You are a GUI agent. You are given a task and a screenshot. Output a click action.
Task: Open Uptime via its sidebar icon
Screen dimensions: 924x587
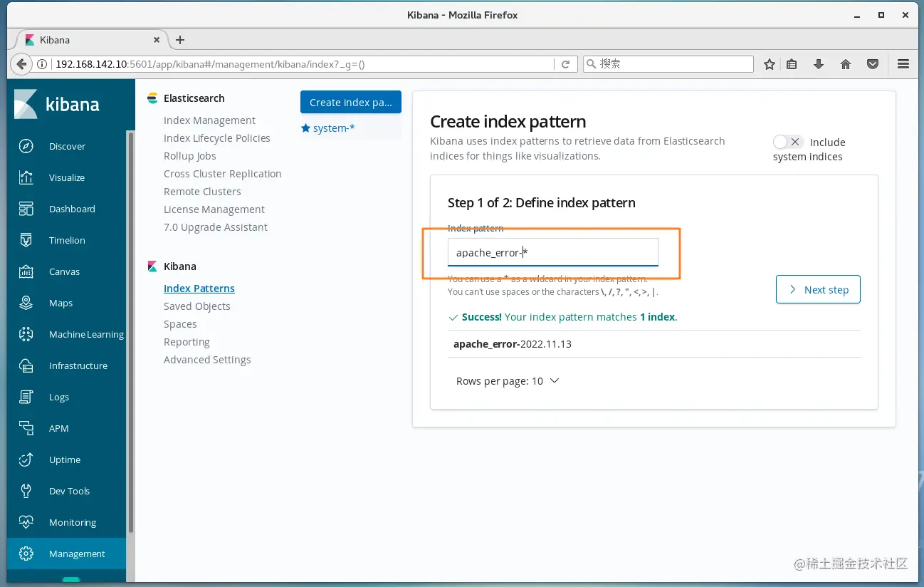click(x=26, y=459)
